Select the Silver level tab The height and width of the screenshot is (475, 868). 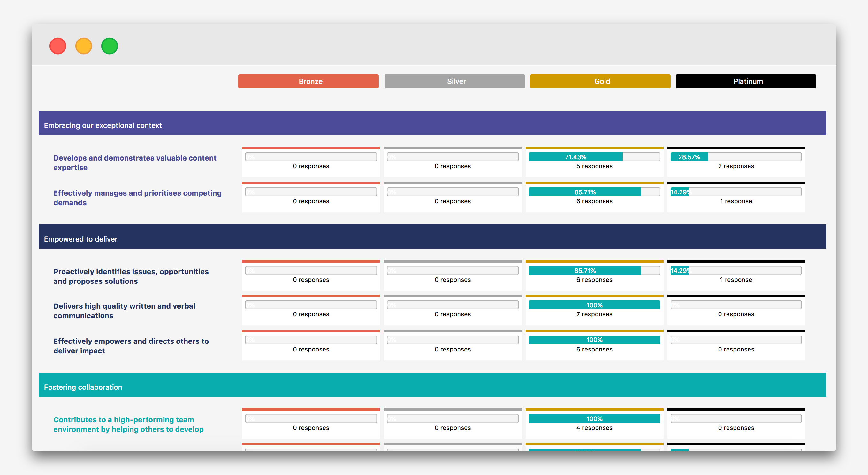454,81
